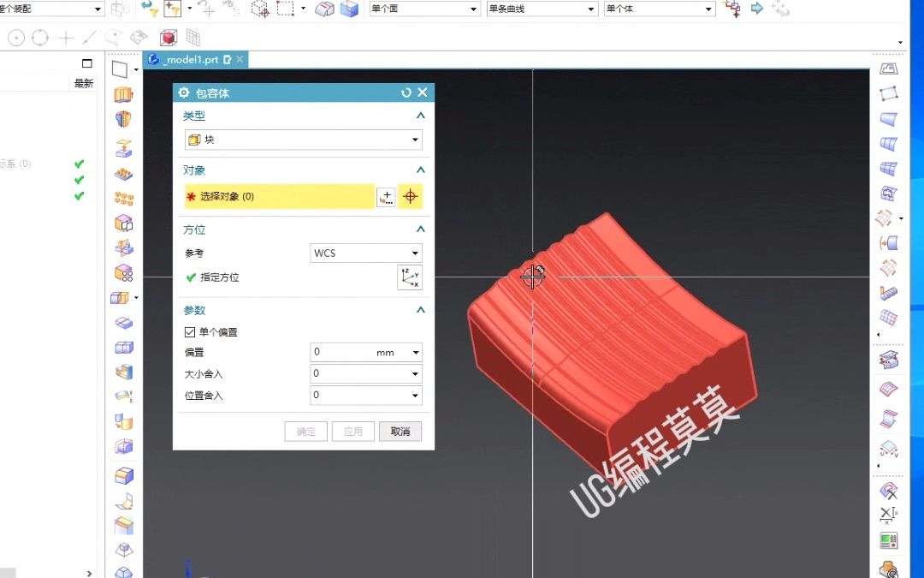Select the red cube display icon in toolbar
Image resolution: width=924 pixels, height=578 pixels.
coord(169,38)
